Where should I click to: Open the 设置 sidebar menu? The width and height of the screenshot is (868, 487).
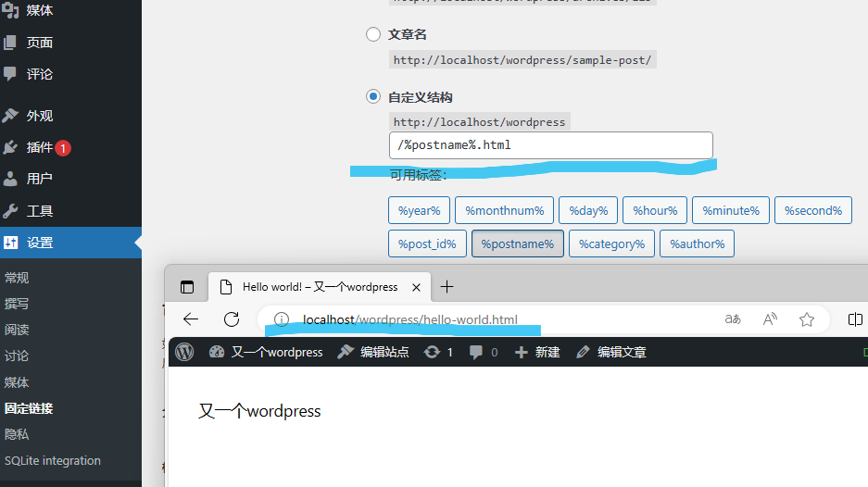[70, 243]
